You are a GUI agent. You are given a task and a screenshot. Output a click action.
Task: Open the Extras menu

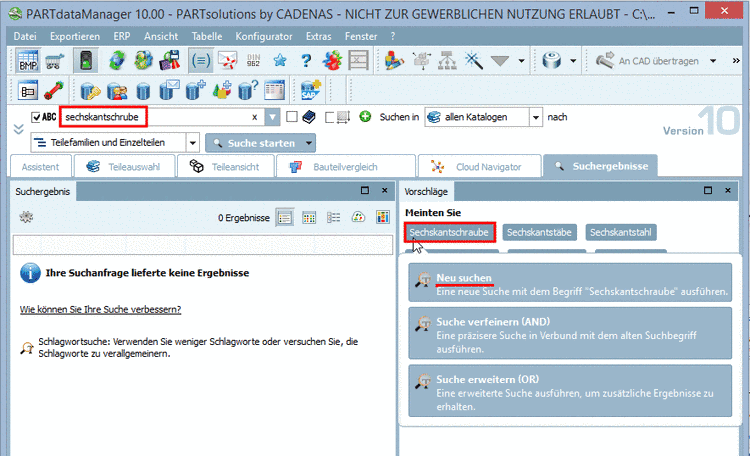tap(319, 36)
